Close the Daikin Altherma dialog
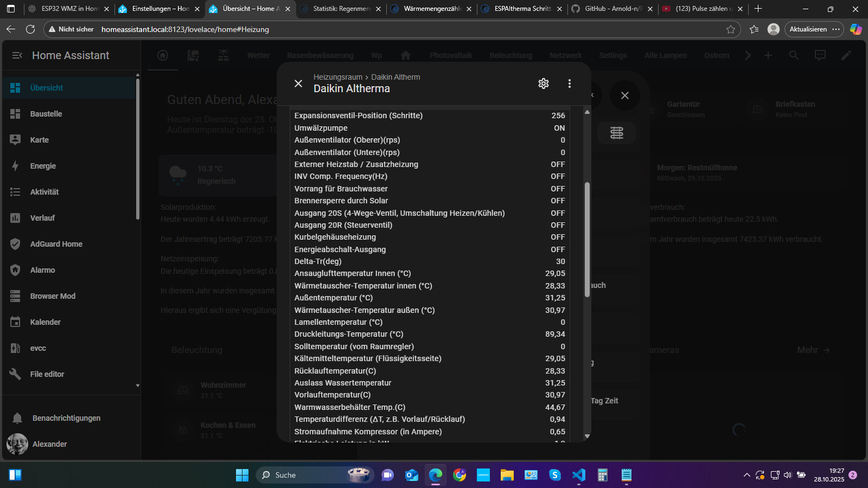Image resolution: width=868 pixels, height=488 pixels. click(x=298, y=84)
